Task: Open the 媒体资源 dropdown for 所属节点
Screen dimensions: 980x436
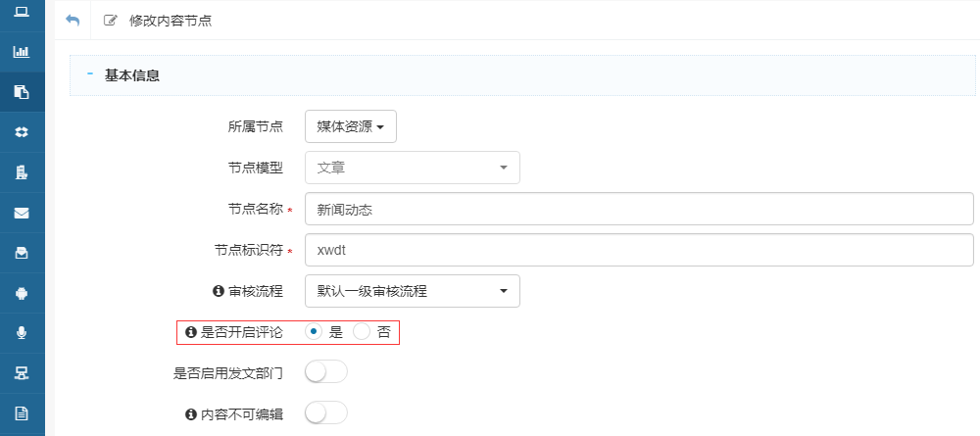Action: coord(350,126)
